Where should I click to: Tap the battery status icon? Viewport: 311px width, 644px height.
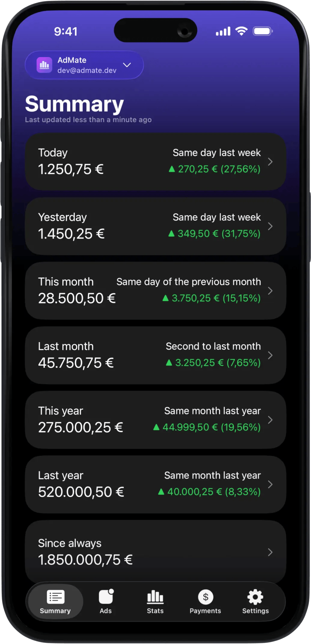coord(263,31)
